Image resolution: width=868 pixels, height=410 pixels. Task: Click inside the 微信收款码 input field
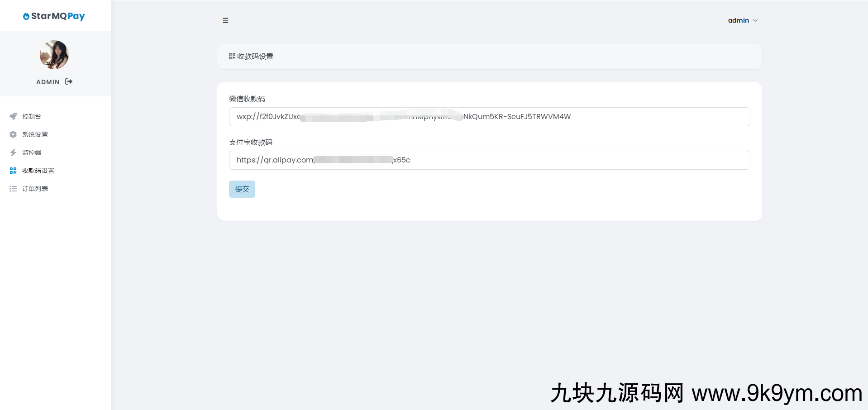489,116
